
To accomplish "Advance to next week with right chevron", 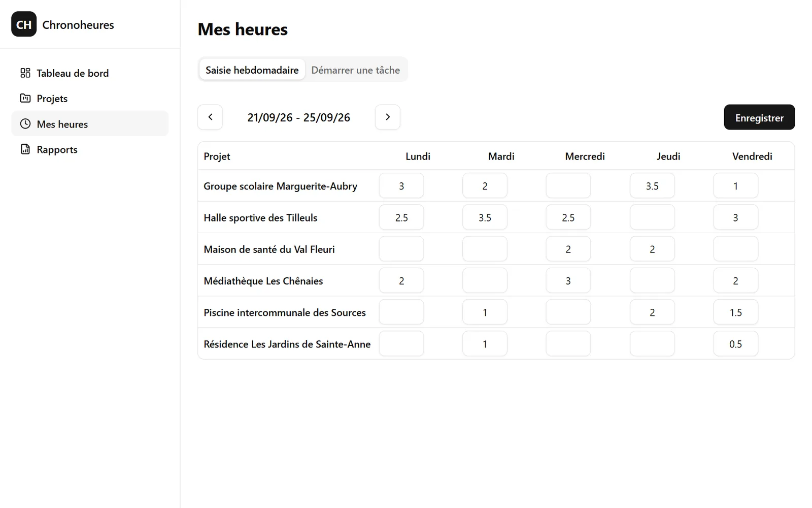I will point(388,117).
